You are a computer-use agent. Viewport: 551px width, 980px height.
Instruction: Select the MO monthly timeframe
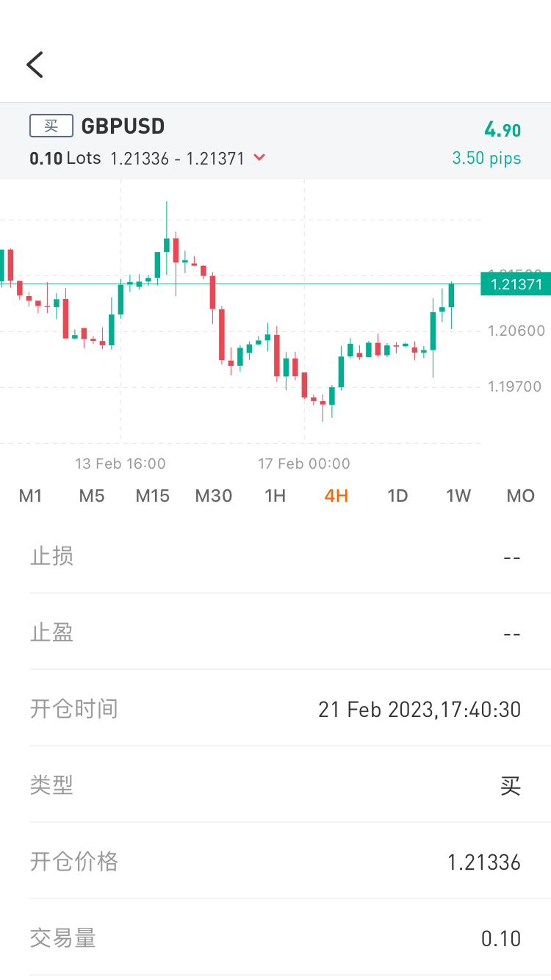(x=521, y=496)
